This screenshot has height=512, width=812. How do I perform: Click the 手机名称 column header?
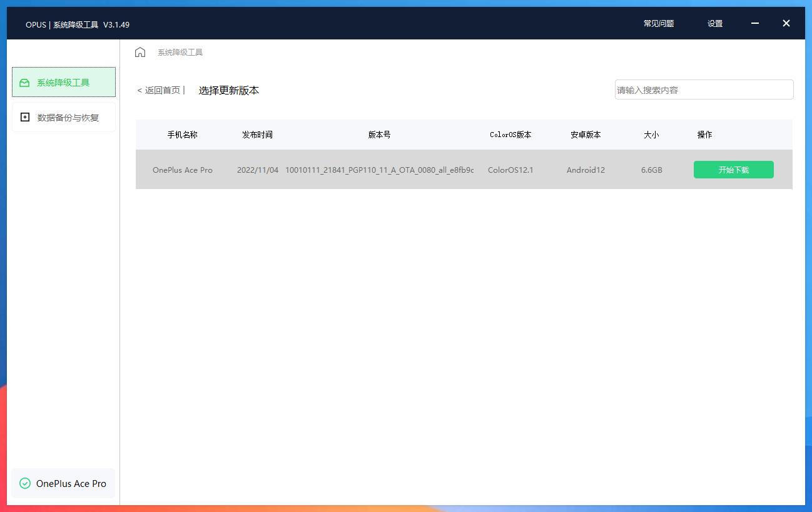(x=182, y=134)
